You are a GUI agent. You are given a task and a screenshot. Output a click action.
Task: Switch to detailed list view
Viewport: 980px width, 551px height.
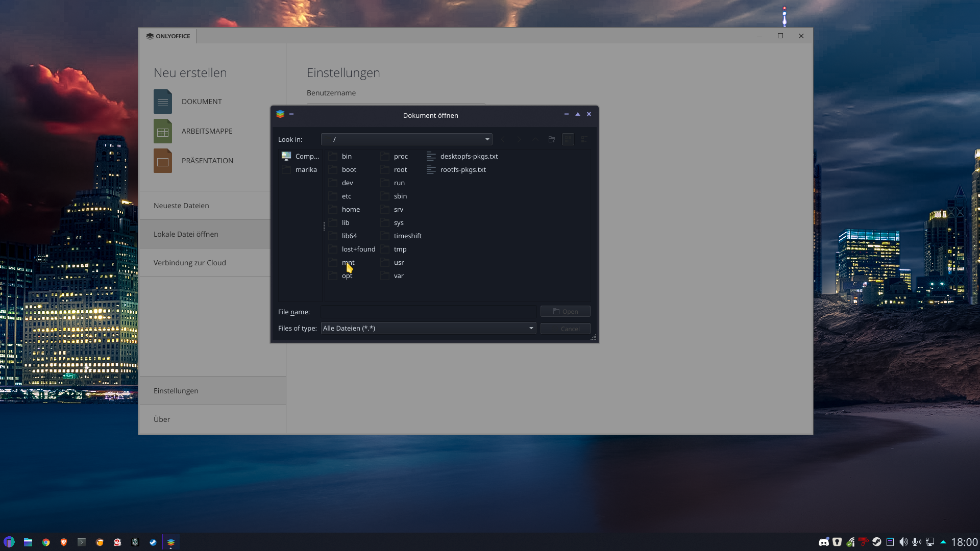point(584,139)
